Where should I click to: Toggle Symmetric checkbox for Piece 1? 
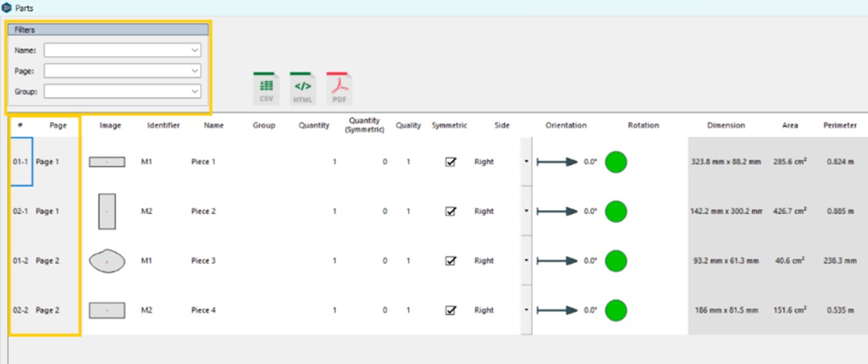450,162
